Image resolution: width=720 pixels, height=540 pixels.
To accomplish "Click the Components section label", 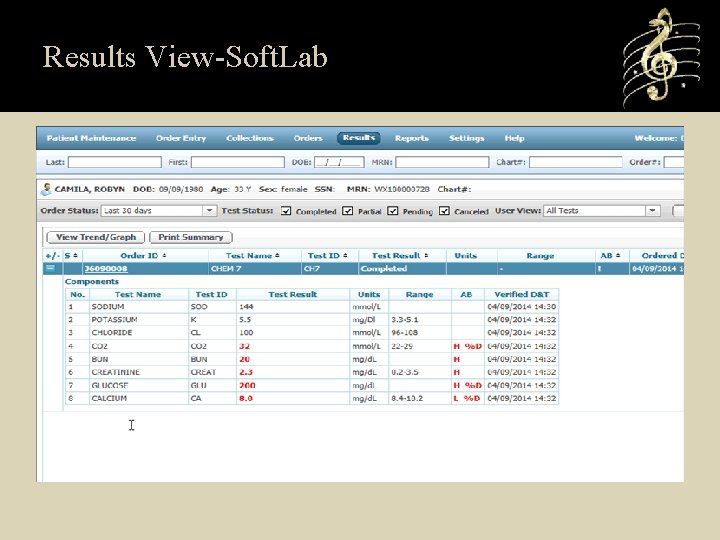I will pyautogui.click(x=92, y=281).
